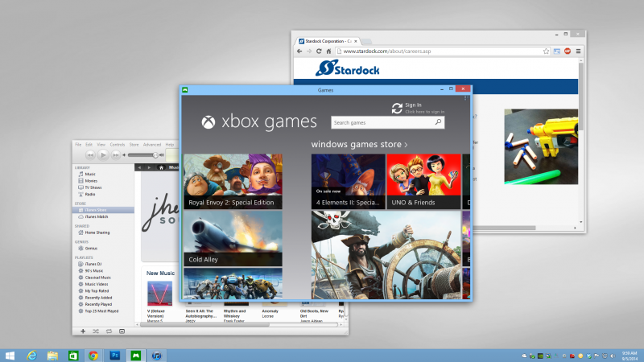The width and height of the screenshot is (644, 362).
Task: Click Sign In in the Games window
Action: [x=413, y=105]
